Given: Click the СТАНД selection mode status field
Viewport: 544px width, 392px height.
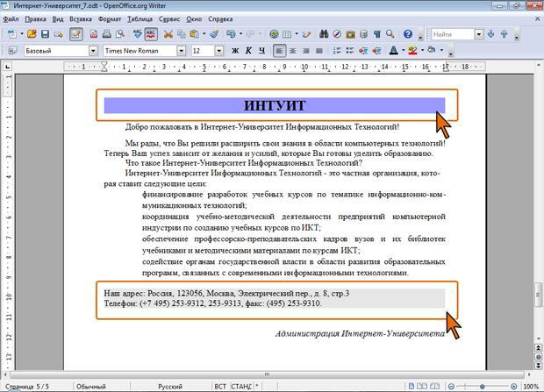Looking at the screenshot, I should click(241, 386).
